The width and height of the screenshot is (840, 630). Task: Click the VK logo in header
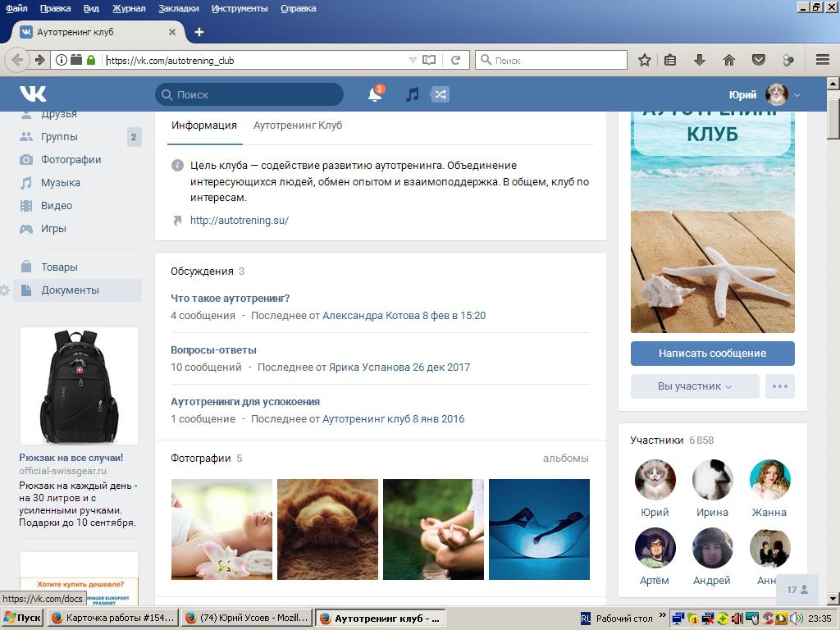pos(33,94)
